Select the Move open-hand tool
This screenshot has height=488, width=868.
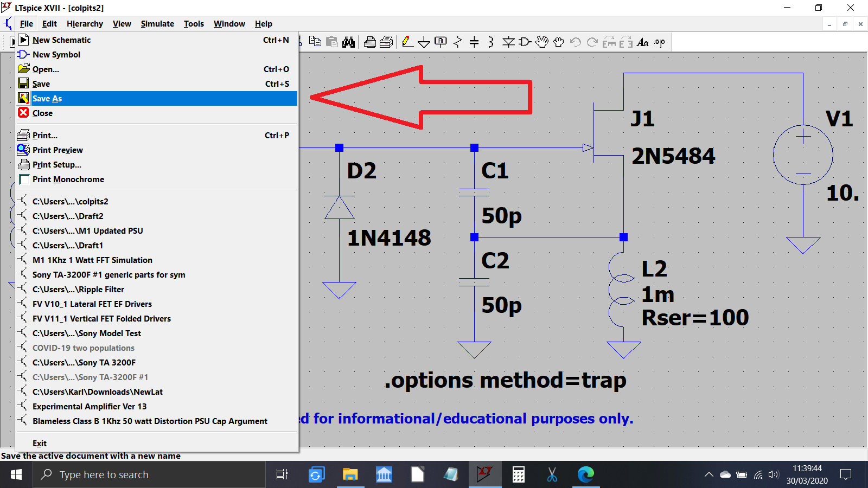[x=541, y=42]
